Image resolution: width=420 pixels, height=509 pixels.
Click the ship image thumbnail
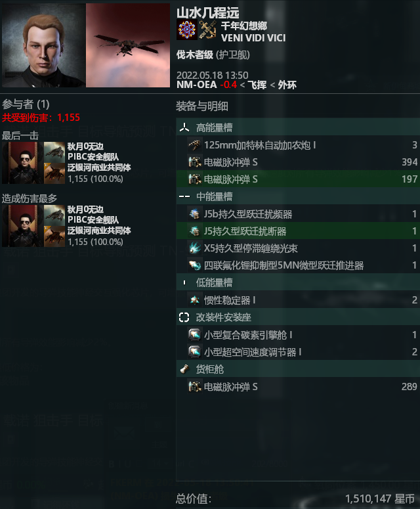click(128, 45)
